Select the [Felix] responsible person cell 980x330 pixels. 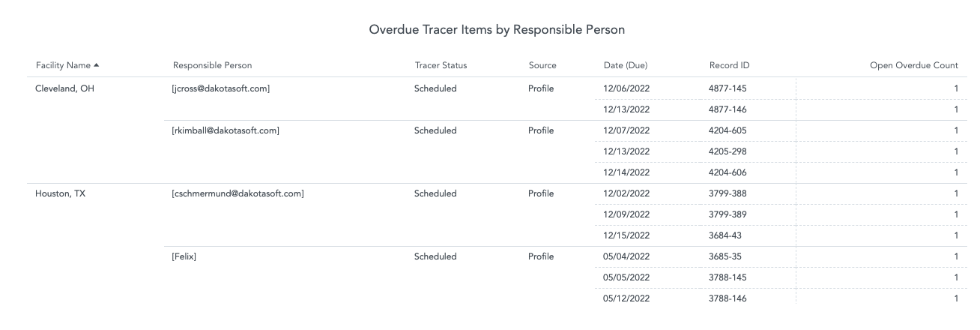(184, 256)
